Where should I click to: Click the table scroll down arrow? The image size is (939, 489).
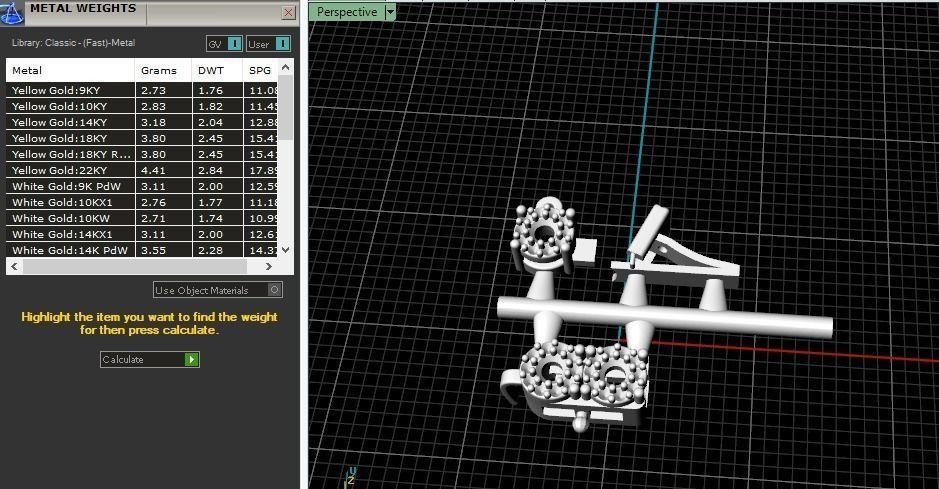(x=286, y=250)
